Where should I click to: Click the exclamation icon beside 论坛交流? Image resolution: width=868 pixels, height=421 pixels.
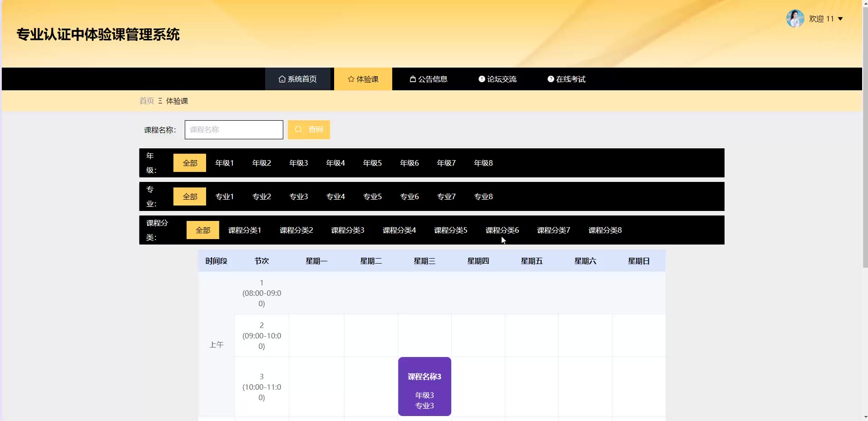pos(482,79)
